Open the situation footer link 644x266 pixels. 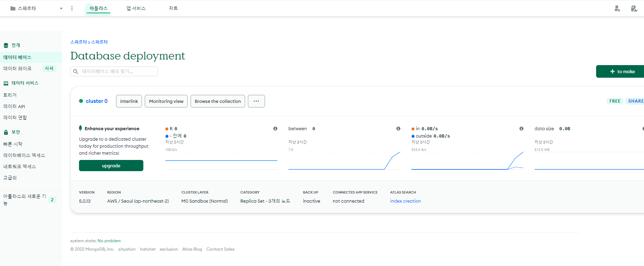click(127, 249)
